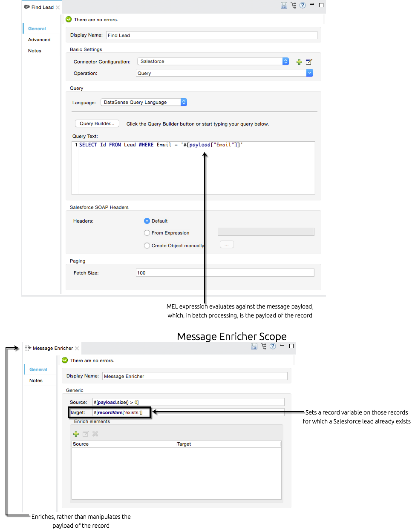Add a new Connector Configuration with the green plus
Image resolution: width=415 pixels, height=532 pixels.
click(x=299, y=61)
